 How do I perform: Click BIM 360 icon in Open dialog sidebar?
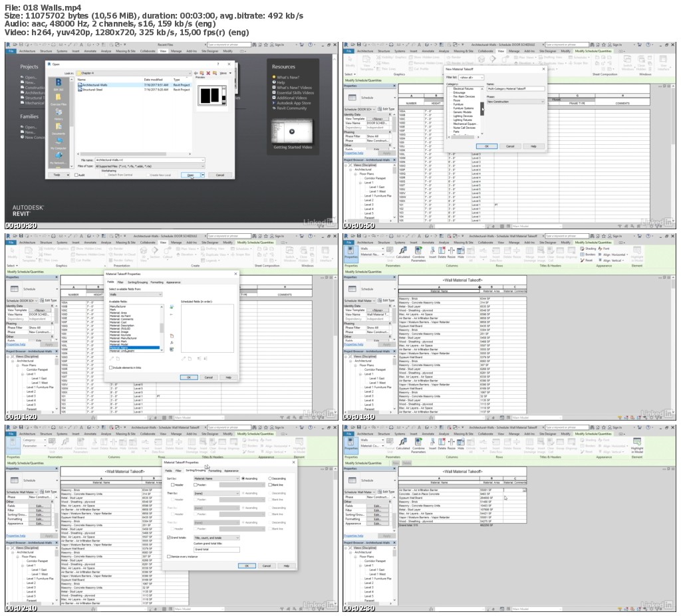point(59,83)
